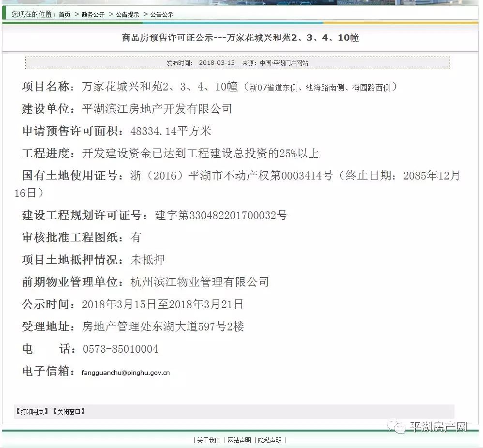Click the phone number 0573-85010004
The height and width of the screenshot is (448, 483).
(x=121, y=349)
